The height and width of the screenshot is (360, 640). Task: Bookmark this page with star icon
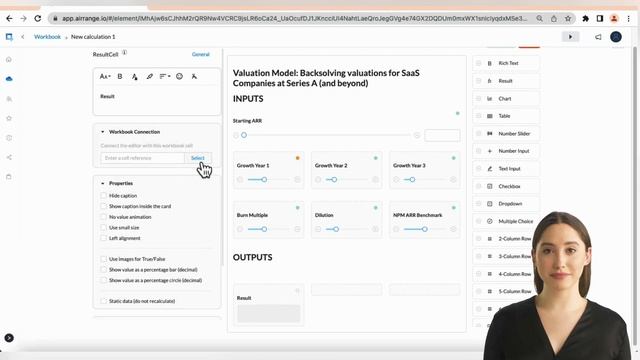[x=568, y=19]
